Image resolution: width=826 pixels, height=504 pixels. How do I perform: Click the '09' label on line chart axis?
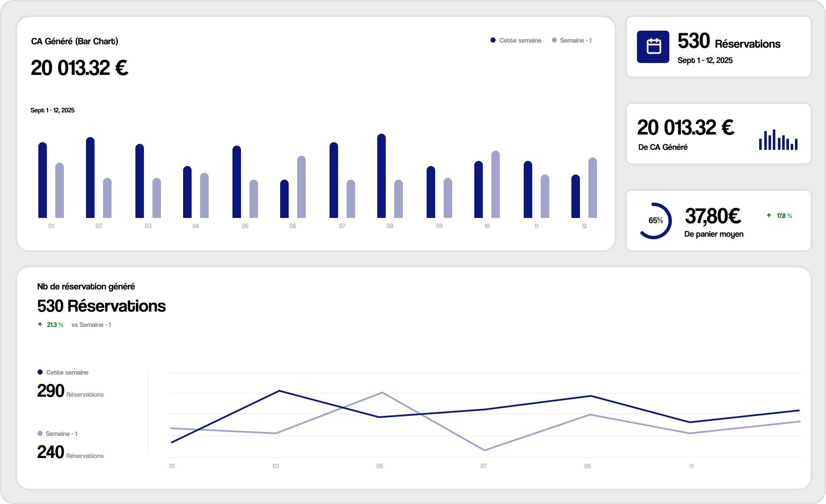588,466
